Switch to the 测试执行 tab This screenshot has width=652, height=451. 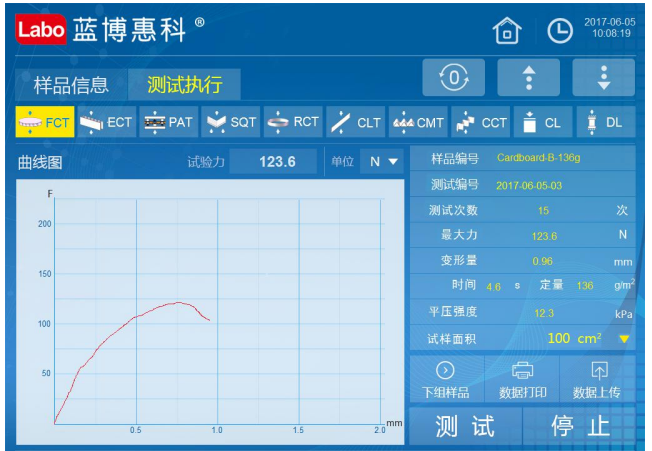point(184,84)
